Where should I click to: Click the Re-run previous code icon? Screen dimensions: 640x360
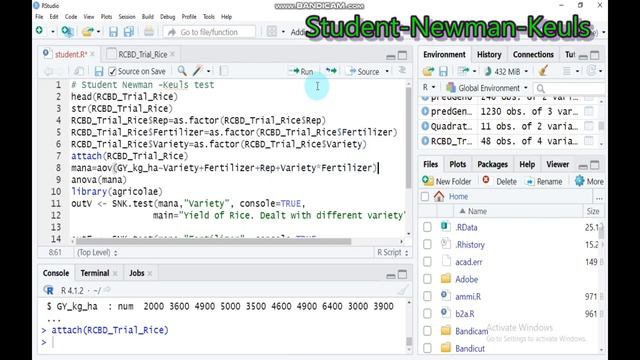331,71
